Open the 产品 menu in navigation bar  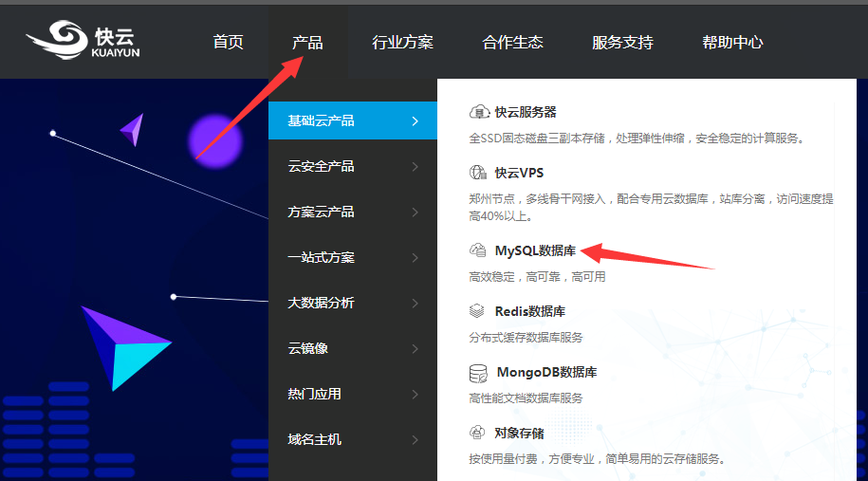(307, 43)
